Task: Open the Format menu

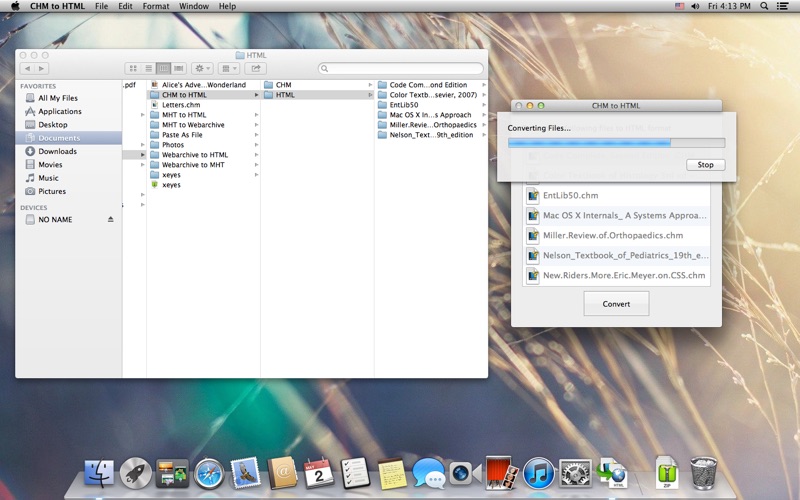Action: (x=156, y=6)
